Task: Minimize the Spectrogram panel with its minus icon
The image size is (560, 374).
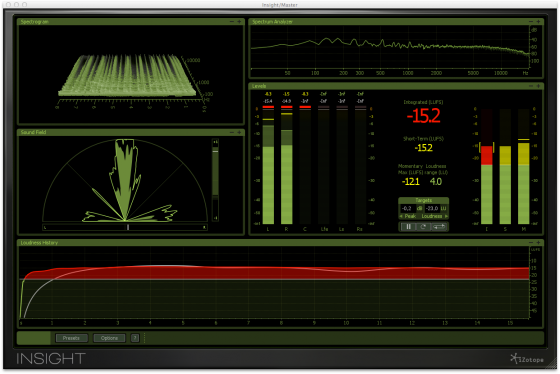Action: [x=232, y=22]
